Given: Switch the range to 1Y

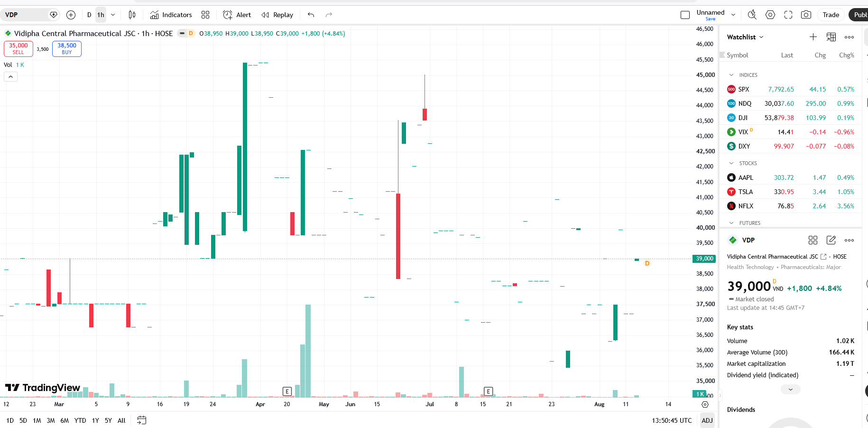Looking at the screenshot, I should click(x=95, y=420).
